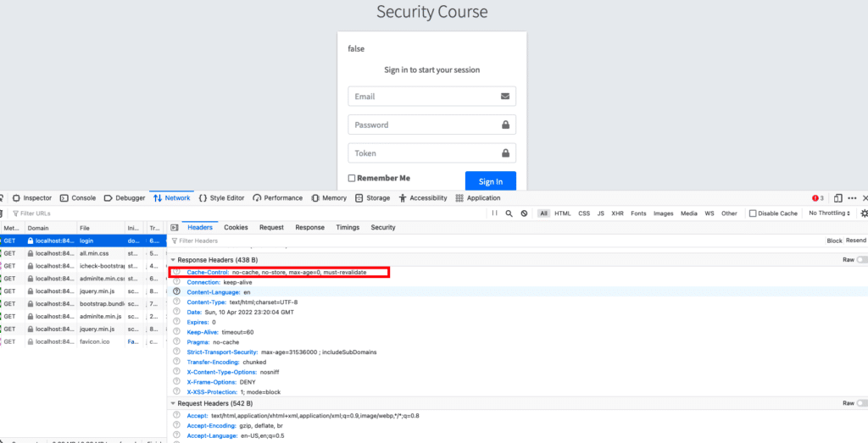The width and height of the screenshot is (868, 443).
Task: Switch to the Cookies tab
Action: tap(236, 228)
